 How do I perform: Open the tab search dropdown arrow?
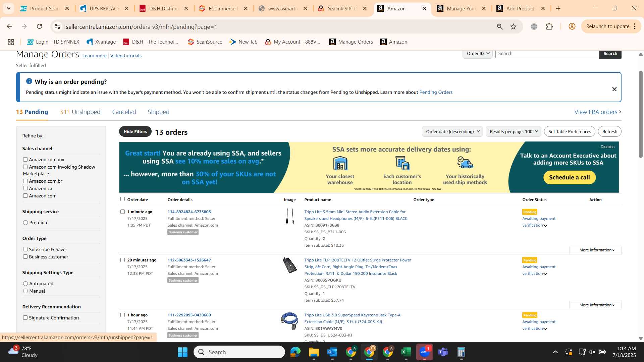(8, 8)
